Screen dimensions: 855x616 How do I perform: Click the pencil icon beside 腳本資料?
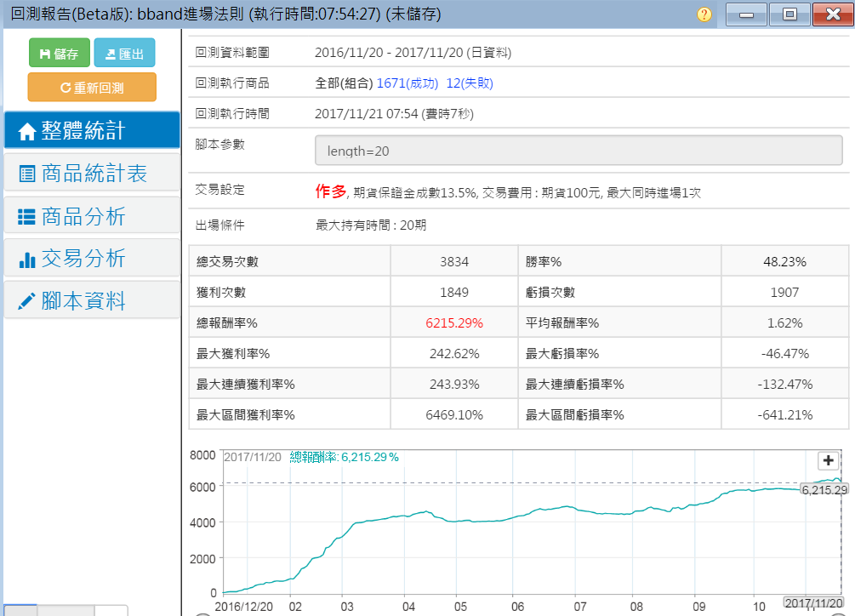(26, 301)
